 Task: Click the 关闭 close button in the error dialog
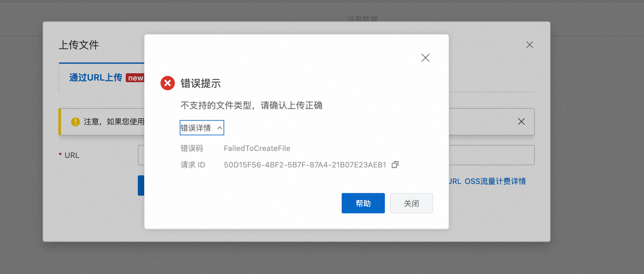tap(411, 203)
